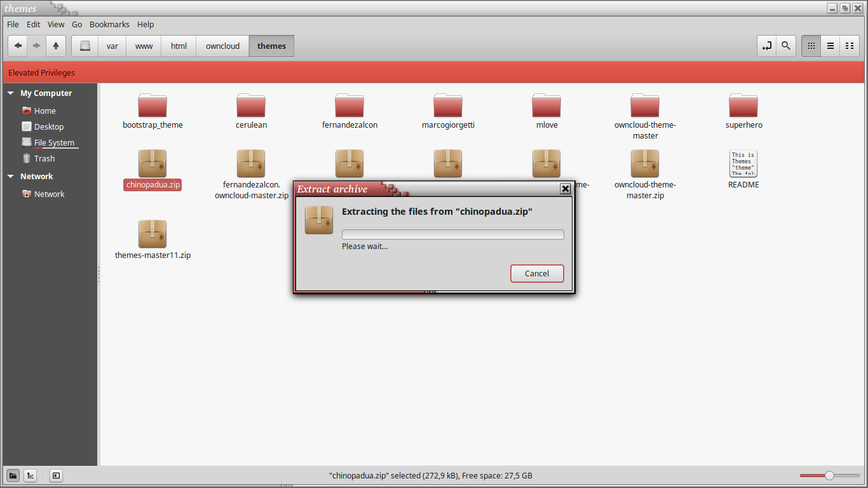Open File System in the sidebar
This screenshot has width=868, height=488.
click(x=54, y=142)
